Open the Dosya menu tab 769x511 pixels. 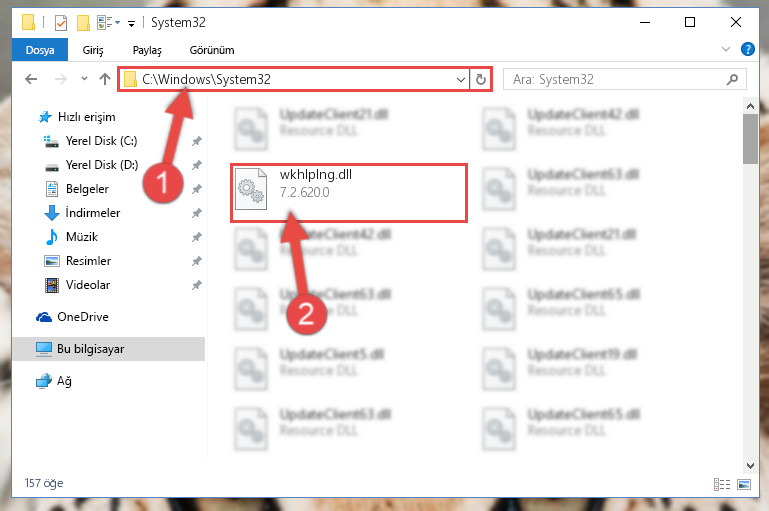click(x=40, y=50)
